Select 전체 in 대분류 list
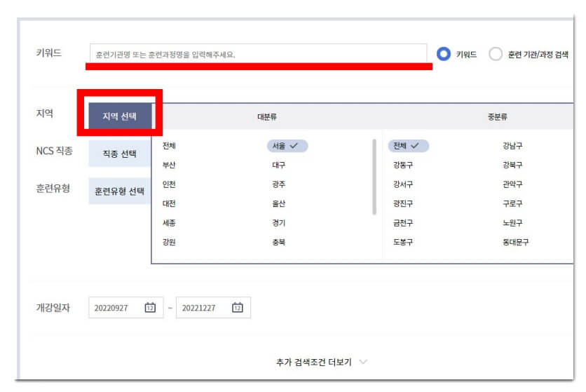 click(169, 146)
